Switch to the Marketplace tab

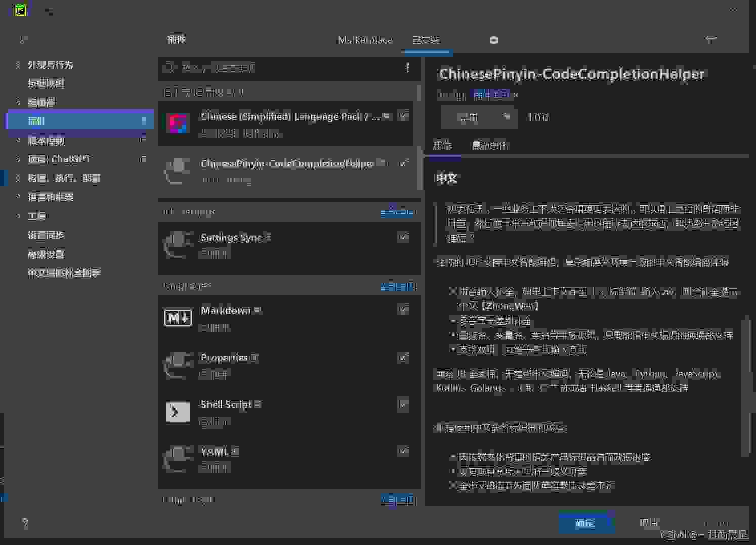point(365,40)
